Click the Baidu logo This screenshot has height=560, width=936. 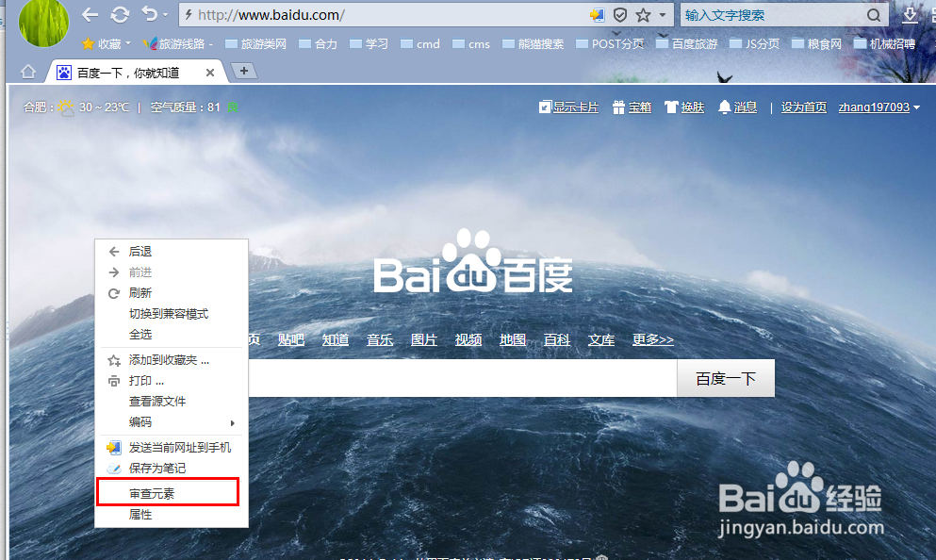pyautogui.click(x=473, y=263)
